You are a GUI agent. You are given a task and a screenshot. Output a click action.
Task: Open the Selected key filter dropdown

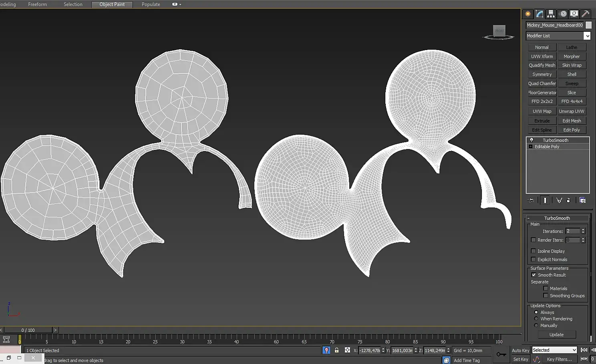pos(554,350)
